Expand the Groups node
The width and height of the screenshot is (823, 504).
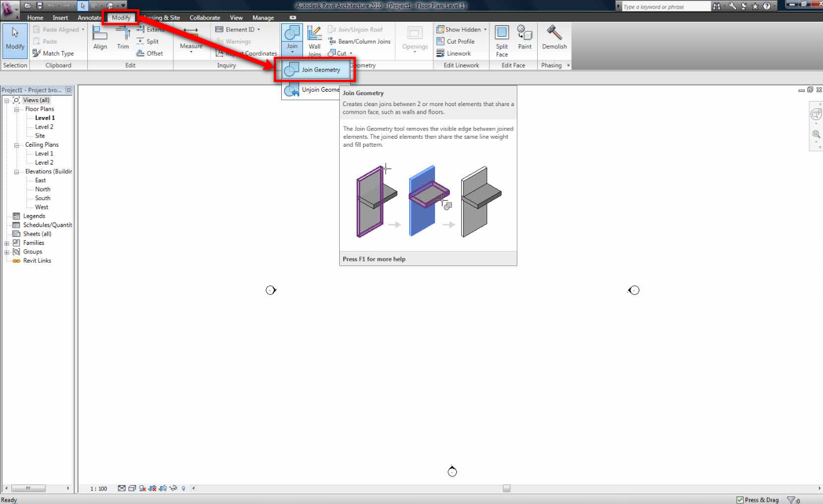pyautogui.click(x=7, y=252)
